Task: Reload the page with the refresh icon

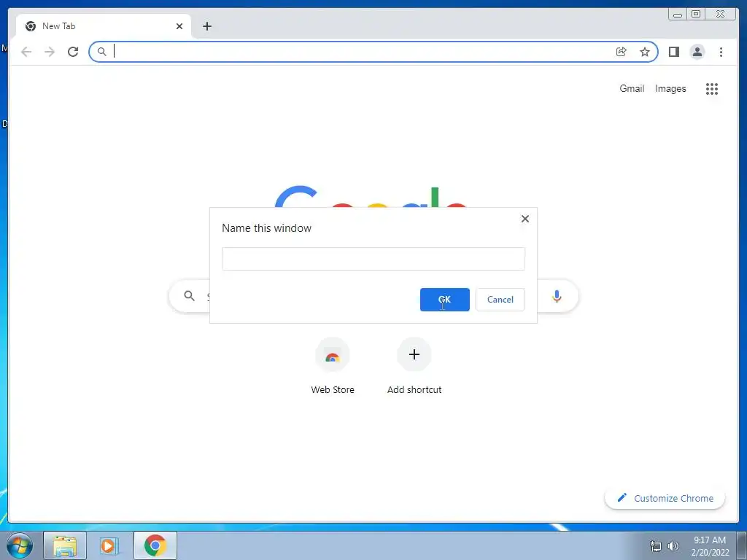Action: [x=73, y=52]
